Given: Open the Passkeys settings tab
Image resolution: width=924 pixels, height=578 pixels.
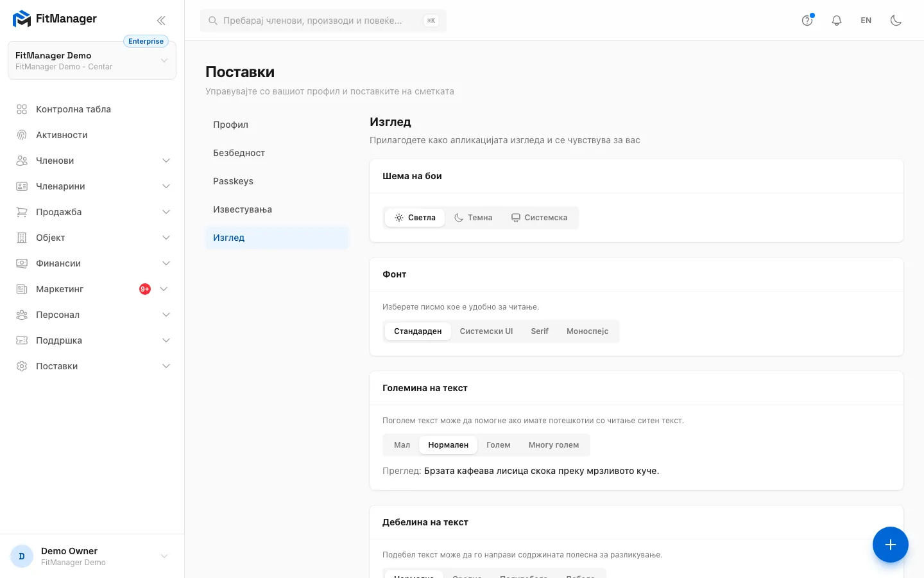Looking at the screenshot, I should click(x=277, y=181).
